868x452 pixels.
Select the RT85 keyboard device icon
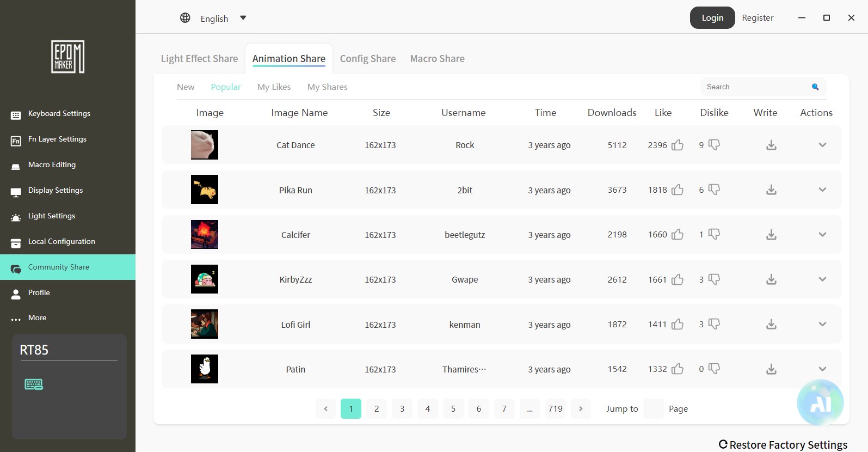pos(34,384)
